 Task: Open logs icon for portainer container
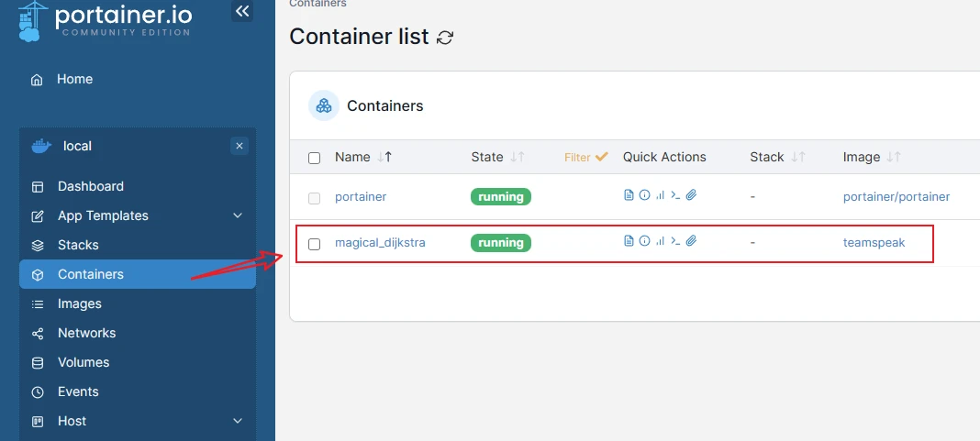[x=629, y=195]
